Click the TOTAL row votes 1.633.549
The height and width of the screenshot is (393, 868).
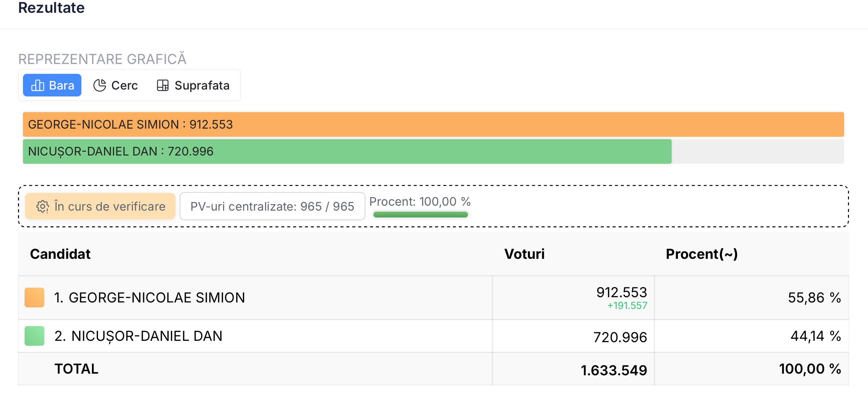click(x=614, y=370)
